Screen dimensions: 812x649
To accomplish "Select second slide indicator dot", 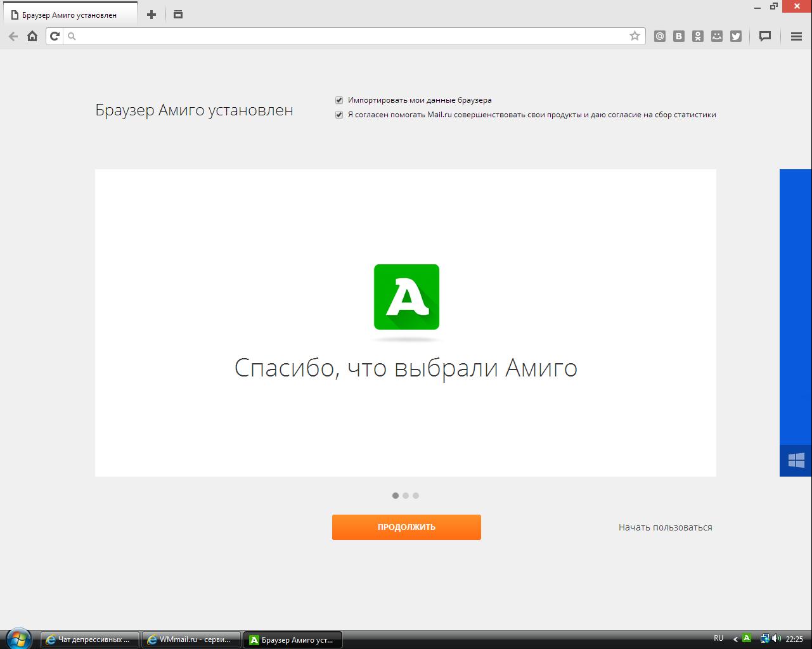I will [406, 496].
